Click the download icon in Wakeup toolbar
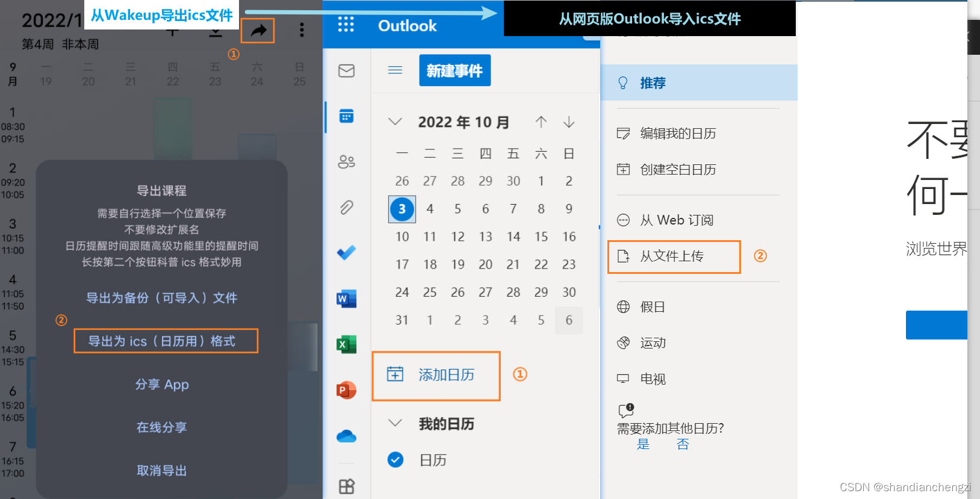The height and width of the screenshot is (499, 980). coord(216,31)
